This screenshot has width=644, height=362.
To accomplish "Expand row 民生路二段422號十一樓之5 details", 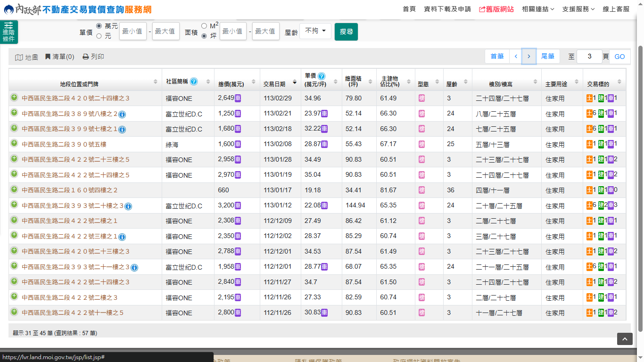I will click(x=14, y=312).
